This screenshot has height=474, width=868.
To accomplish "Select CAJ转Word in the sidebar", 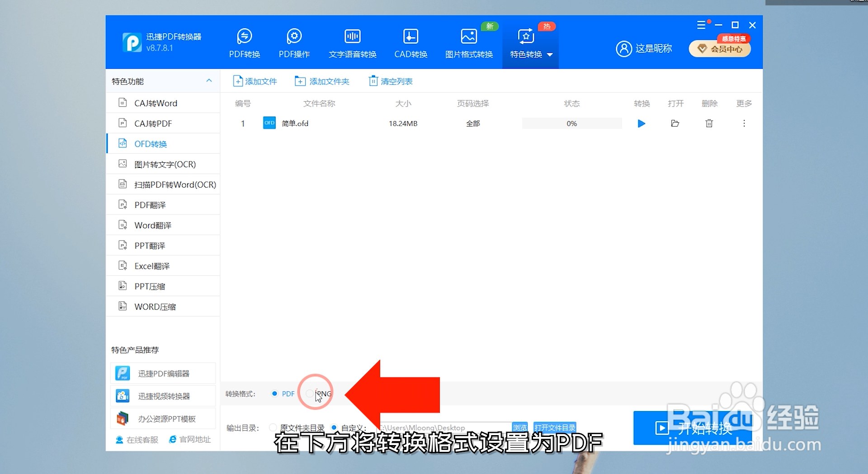I will click(x=163, y=103).
